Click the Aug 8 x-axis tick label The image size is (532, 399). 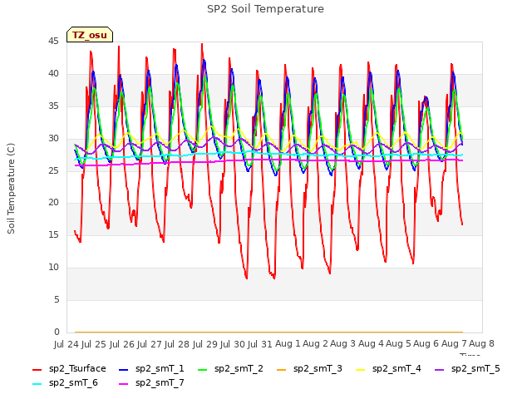pyautogui.click(x=481, y=344)
